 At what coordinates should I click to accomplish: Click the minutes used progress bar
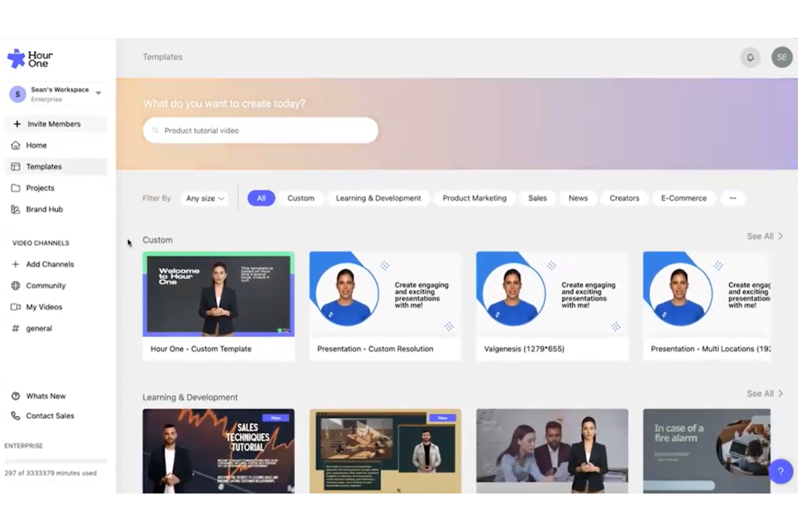(x=56, y=461)
